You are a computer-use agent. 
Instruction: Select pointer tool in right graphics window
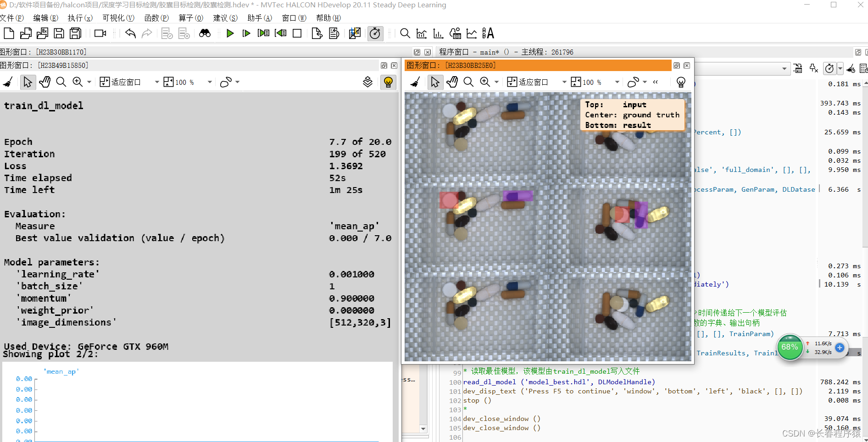click(435, 82)
